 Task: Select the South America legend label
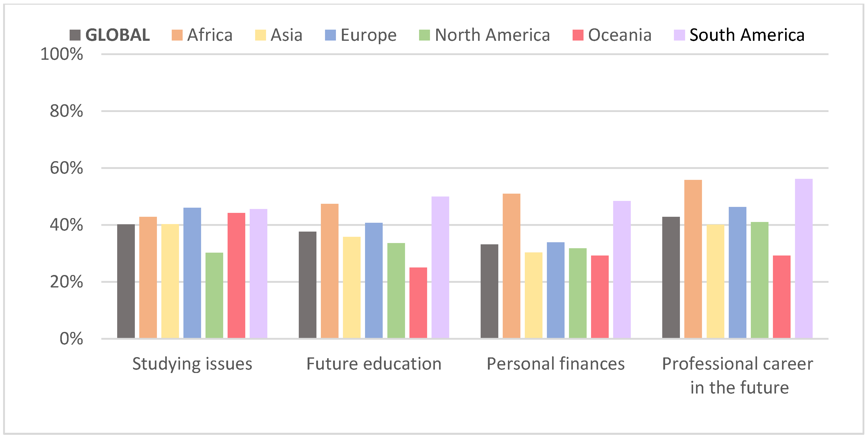pyautogui.click(x=747, y=35)
